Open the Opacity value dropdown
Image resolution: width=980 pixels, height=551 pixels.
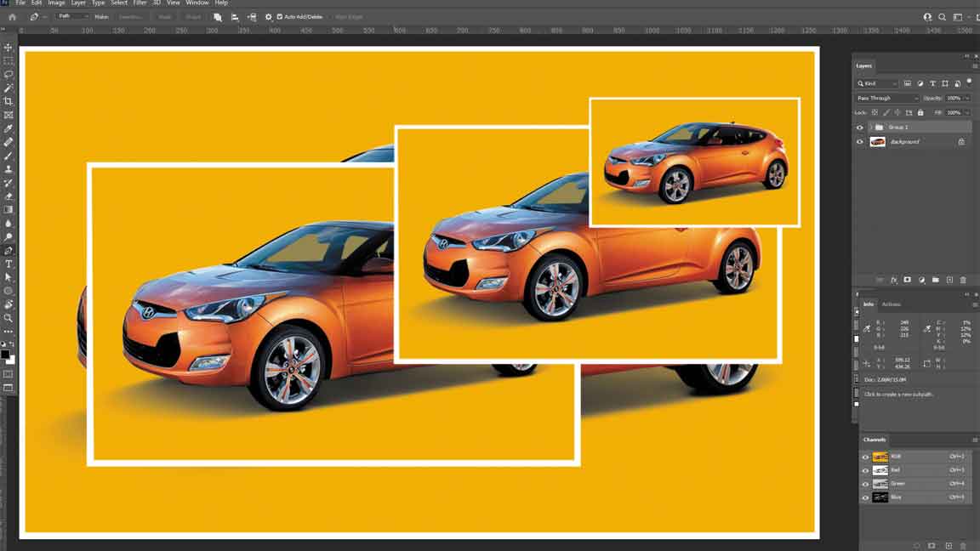pyautogui.click(x=967, y=98)
